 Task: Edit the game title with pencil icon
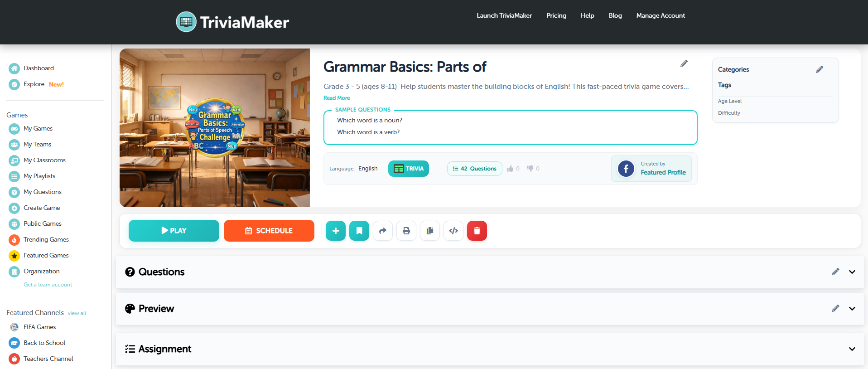point(684,64)
